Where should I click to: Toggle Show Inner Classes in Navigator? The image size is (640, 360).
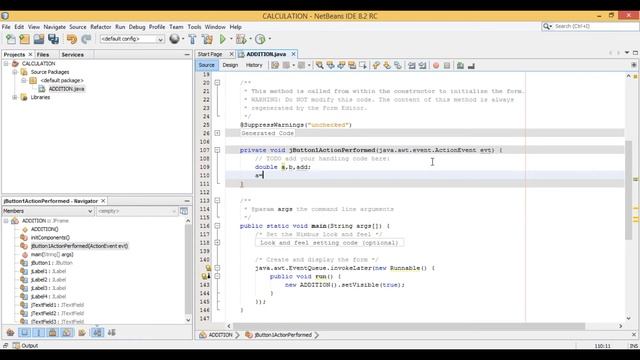pyautogui.click(x=67, y=333)
